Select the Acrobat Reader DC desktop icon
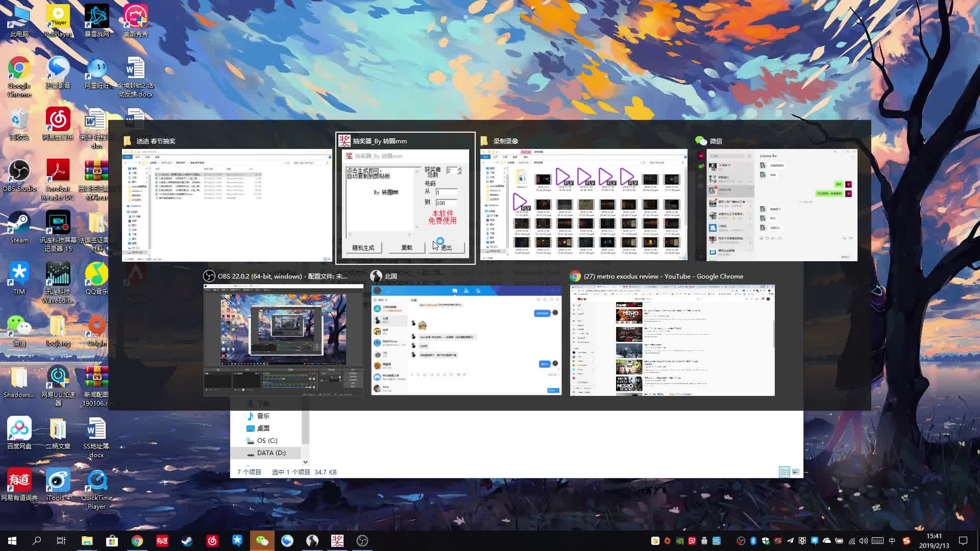The height and width of the screenshot is (551, 980). tap(58, 180)
